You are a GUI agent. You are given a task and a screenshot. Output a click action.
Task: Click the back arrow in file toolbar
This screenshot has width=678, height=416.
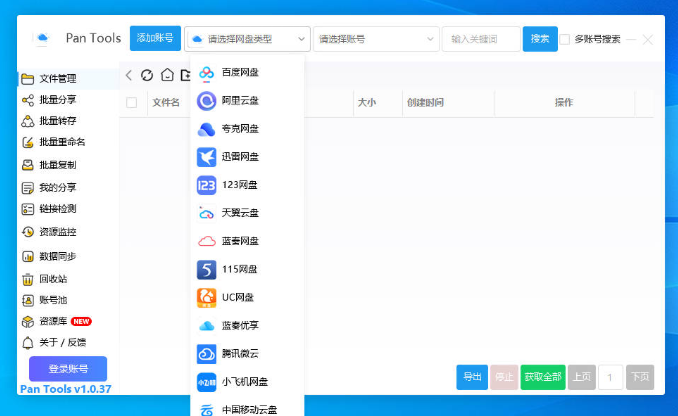point(129,75)
